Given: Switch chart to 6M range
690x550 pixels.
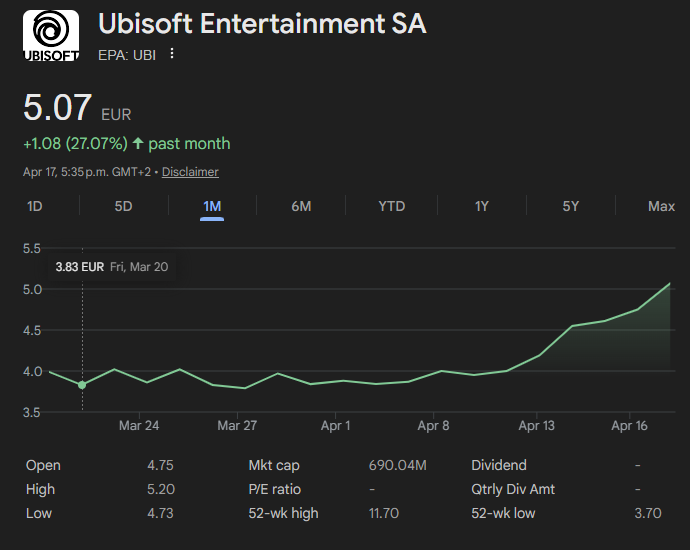Looking at the screenshot, I should point(301,206).
